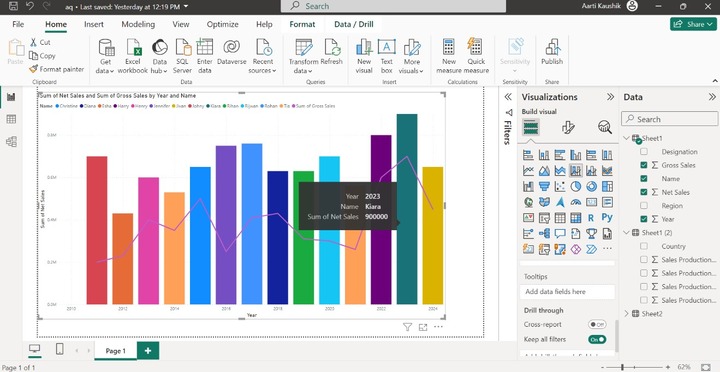Insert a Text box
The width and height of the screenshot is (720, 372).
coord(387,56)
